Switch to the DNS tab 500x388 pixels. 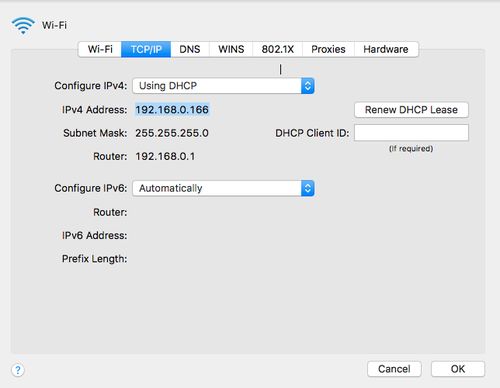190,49
